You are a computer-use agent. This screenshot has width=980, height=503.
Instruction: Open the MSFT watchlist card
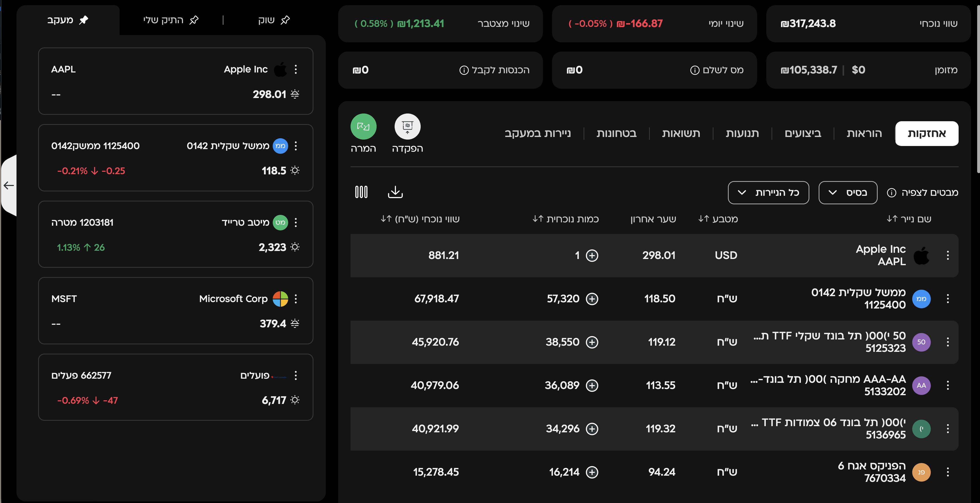coord(176,311)
